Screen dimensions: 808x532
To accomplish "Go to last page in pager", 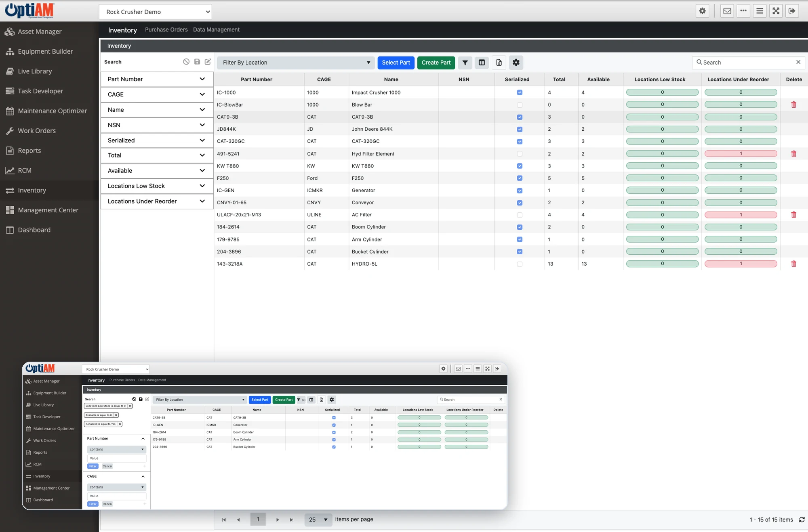I will point(292,520).
